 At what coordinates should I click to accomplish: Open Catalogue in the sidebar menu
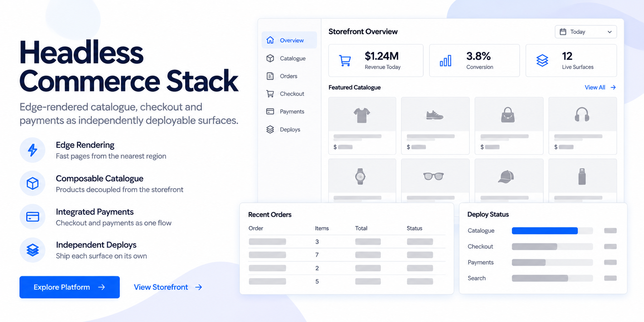pyautogui.click(x=289, y=58)
